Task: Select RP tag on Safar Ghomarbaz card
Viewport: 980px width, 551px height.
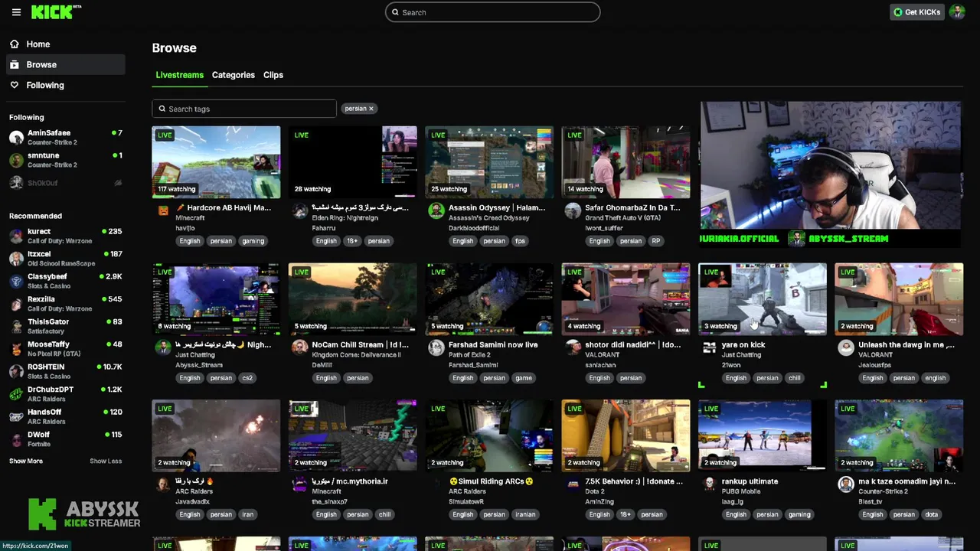Action: (x=655, y=241)
